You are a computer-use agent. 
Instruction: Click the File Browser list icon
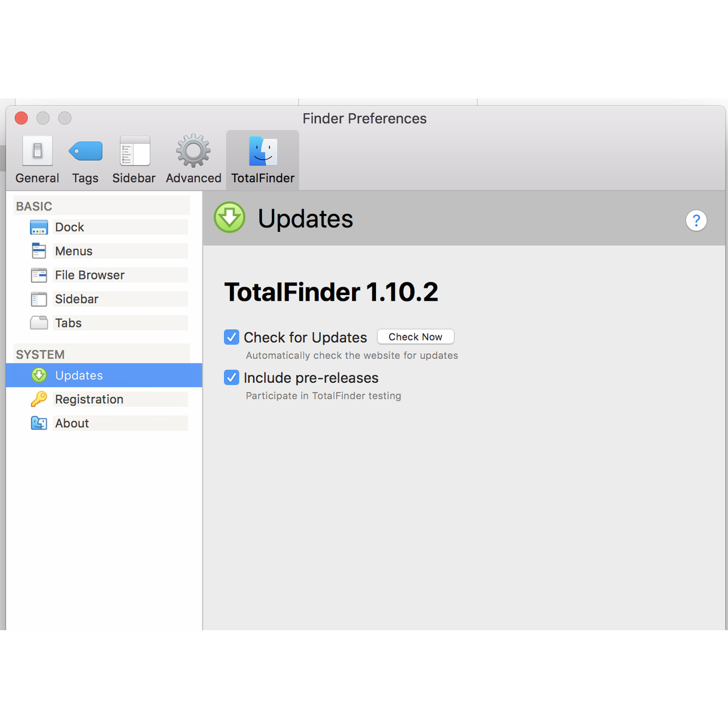[39, 275]
